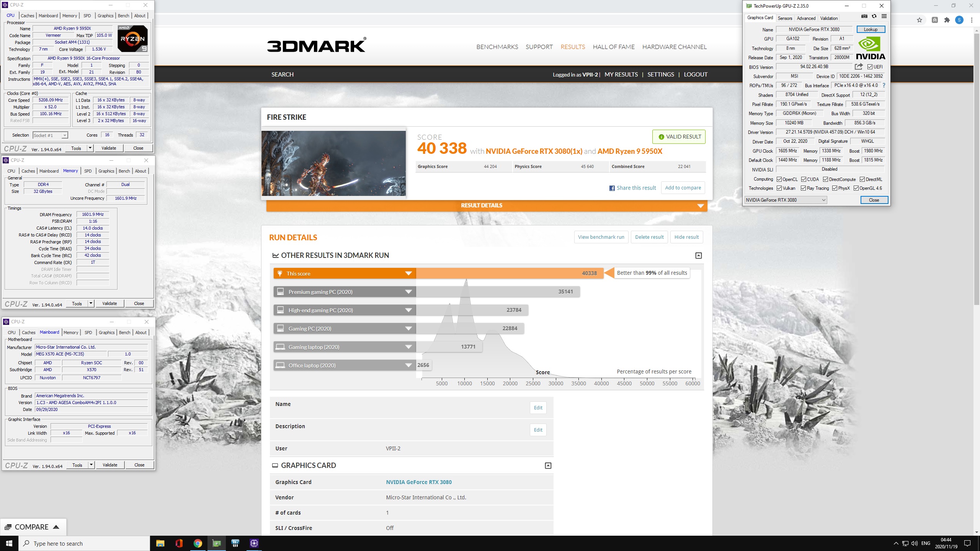This screenshot has width=980, height=551.
Task: Expand the 'This score' row
Action: coord(345,274)
